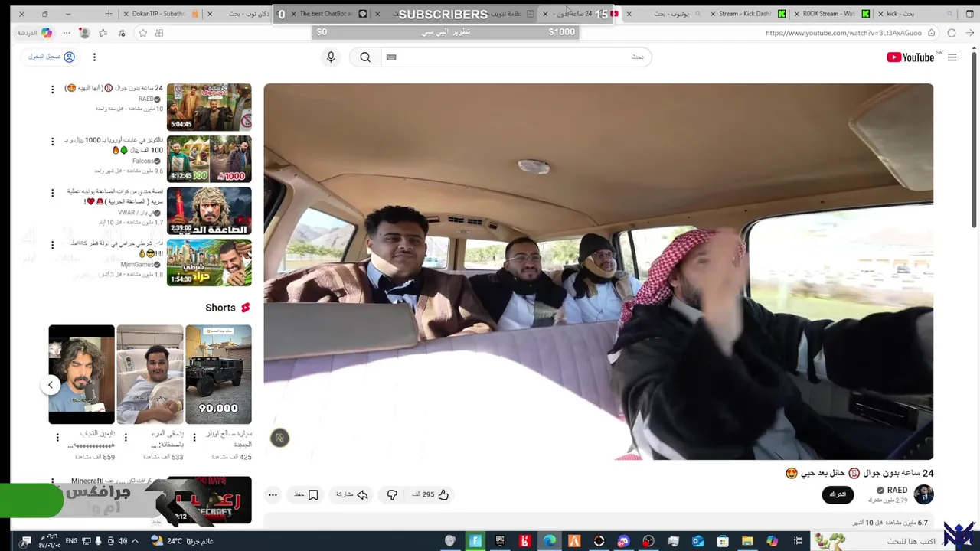980x551 pixels.
Task: Open the weather widget showing 24°C
Action: [x=182, y=541]
